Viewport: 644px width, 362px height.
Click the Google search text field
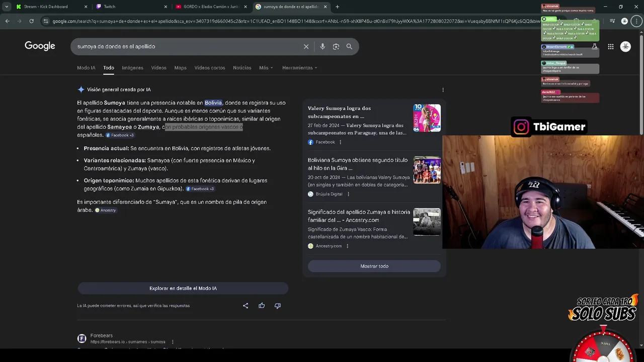tap(186, 46)
